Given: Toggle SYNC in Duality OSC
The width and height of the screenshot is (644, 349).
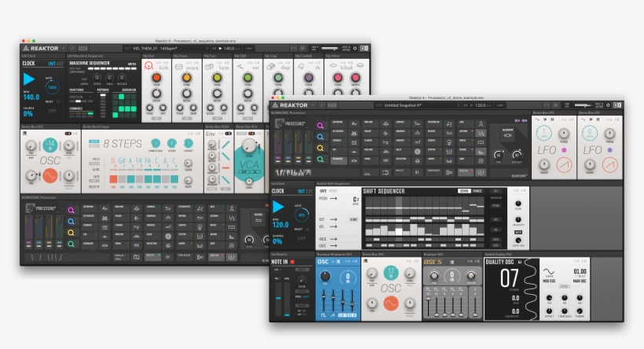Looking at the screenshot, I should pos(565,287).
